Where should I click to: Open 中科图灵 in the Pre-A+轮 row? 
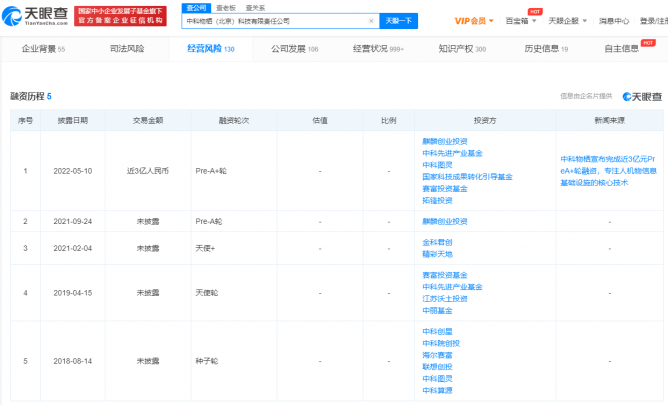(437, 165)
